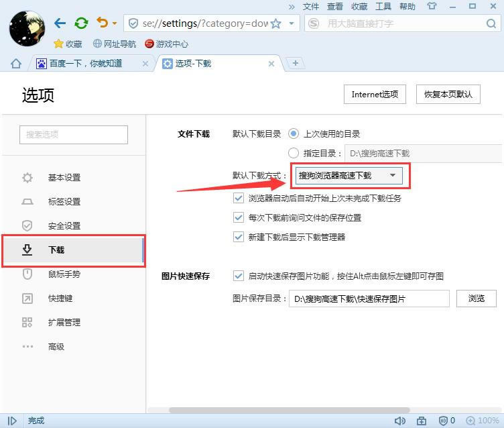
Task: Toggle the sidebar panel icon in status bar
Action: pos(12,421)
